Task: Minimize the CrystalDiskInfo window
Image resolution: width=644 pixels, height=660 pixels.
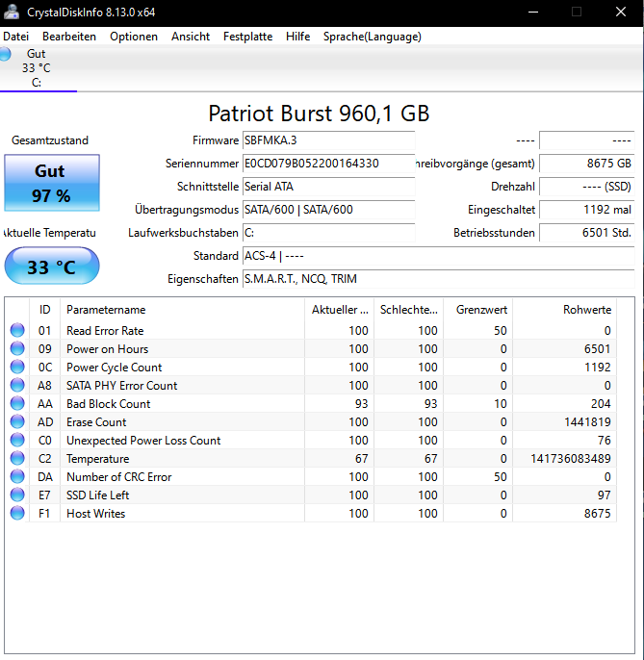Action: tap(533, 12)
